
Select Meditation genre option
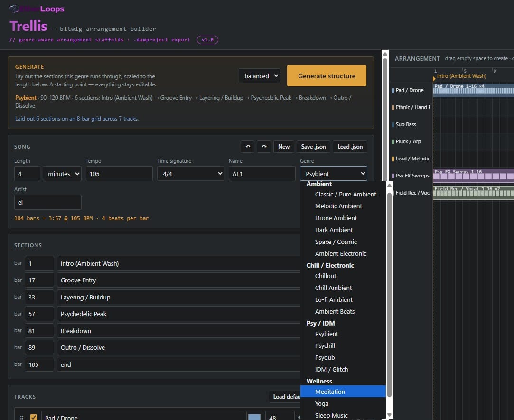pyautogui.click(x=343, y=392)
